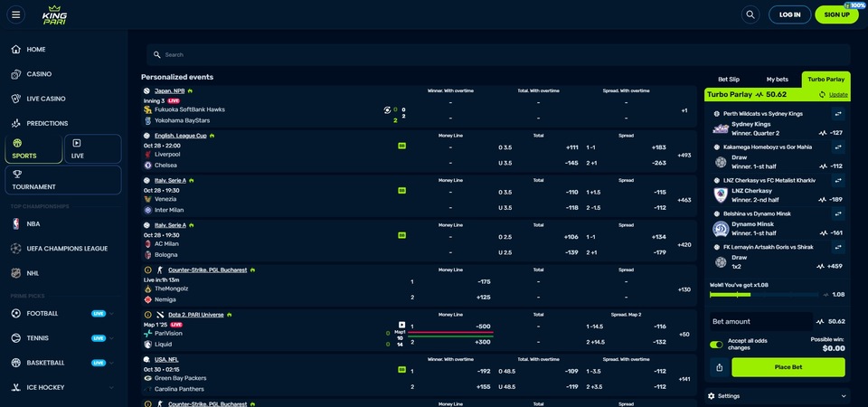
Task: Select the Live tile
Action: click(x=92, y=149)
